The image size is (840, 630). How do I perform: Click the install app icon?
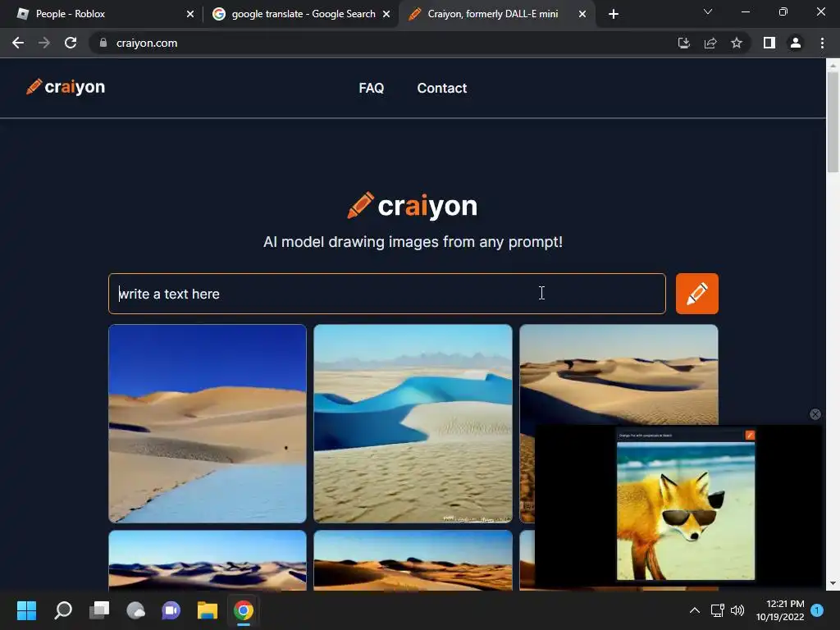[x=684, y=43]
